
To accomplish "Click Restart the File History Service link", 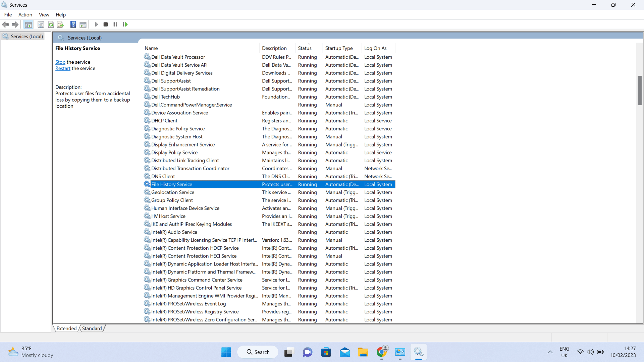I will pos(63,68).
